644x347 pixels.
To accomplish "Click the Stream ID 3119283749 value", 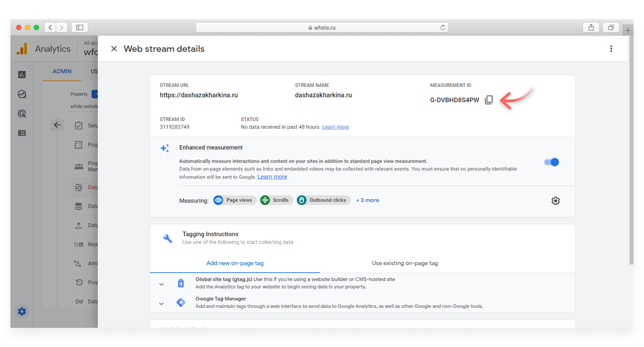I will coord(174,127).
